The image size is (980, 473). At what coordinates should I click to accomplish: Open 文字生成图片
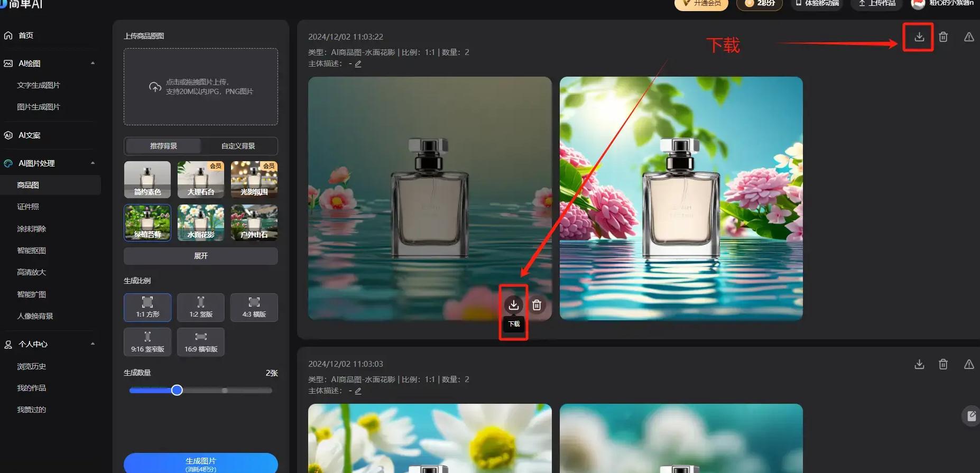39,85
